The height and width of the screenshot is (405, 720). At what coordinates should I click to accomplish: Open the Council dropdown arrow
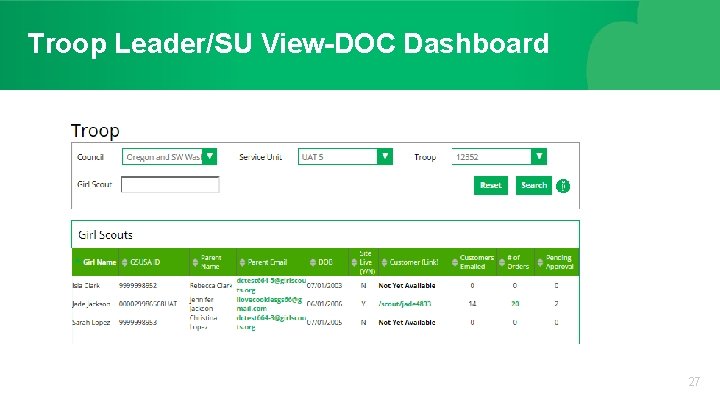click(210, 157)
